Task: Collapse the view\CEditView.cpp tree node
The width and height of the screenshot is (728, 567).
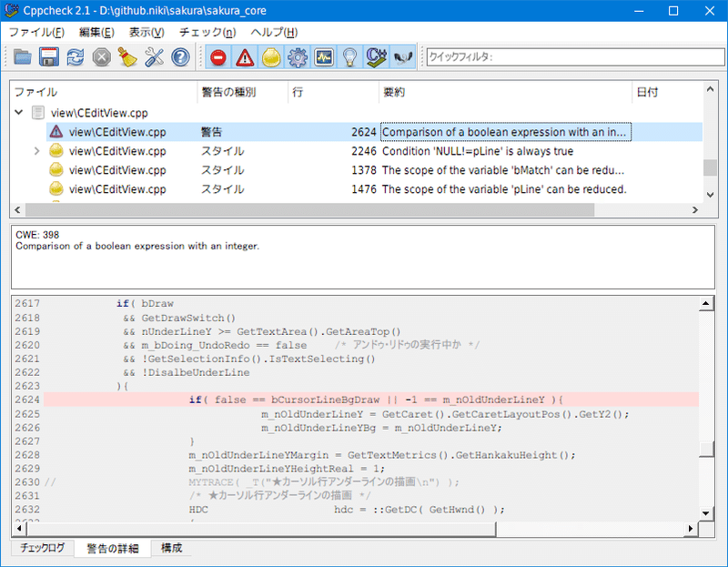Action: [18, 113]
